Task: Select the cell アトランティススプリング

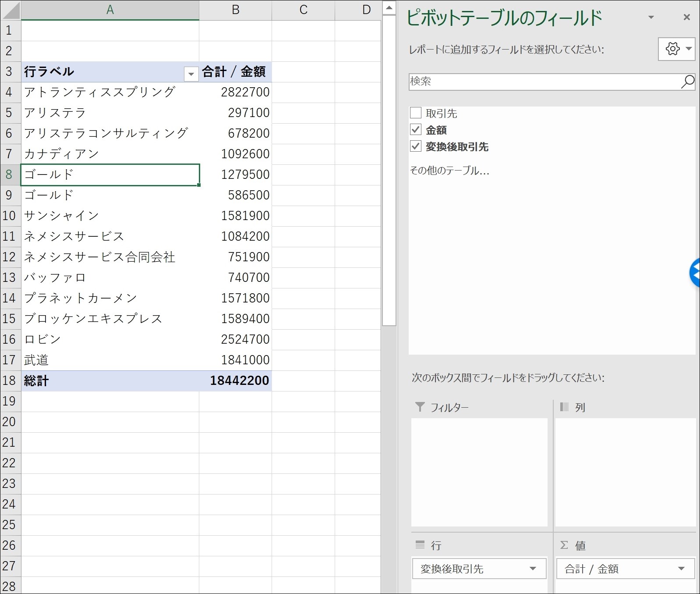Action: pyautogui.click(x=110, y=92)
